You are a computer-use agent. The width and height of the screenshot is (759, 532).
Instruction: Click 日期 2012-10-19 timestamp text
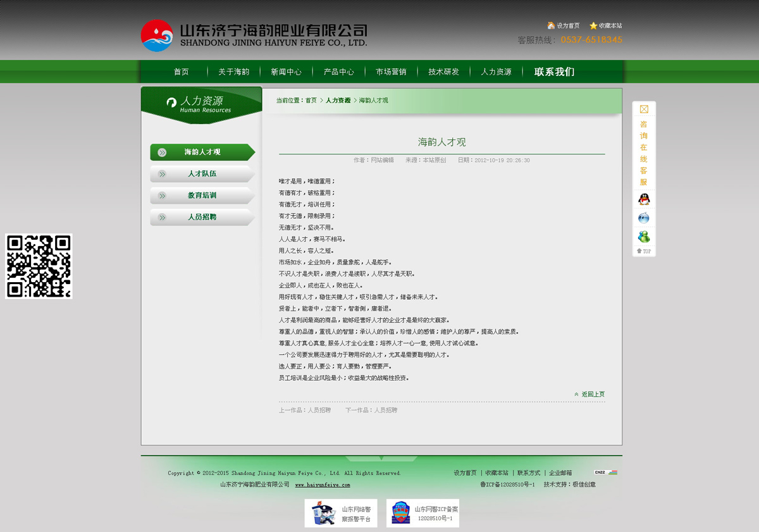click(493, 161)
